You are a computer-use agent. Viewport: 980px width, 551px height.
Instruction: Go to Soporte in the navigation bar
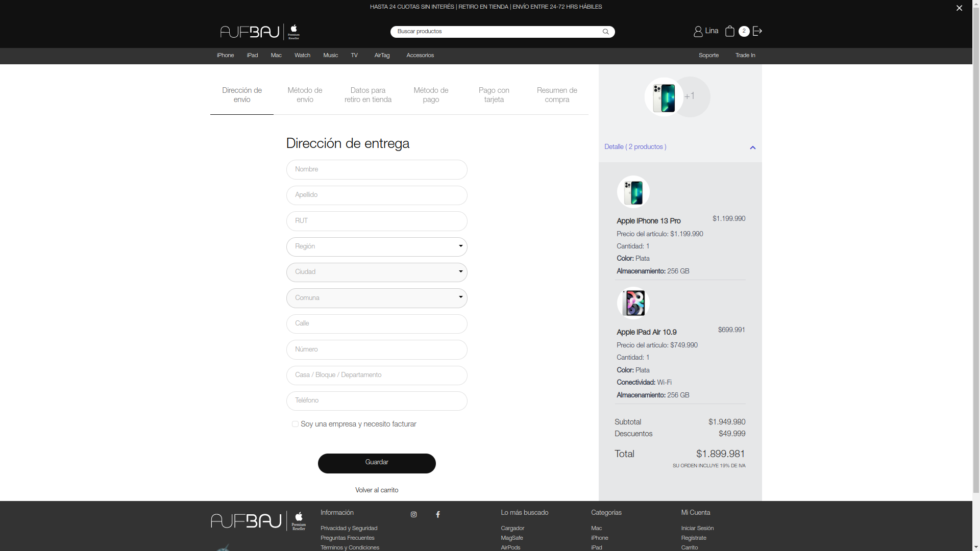pos(708,55)
